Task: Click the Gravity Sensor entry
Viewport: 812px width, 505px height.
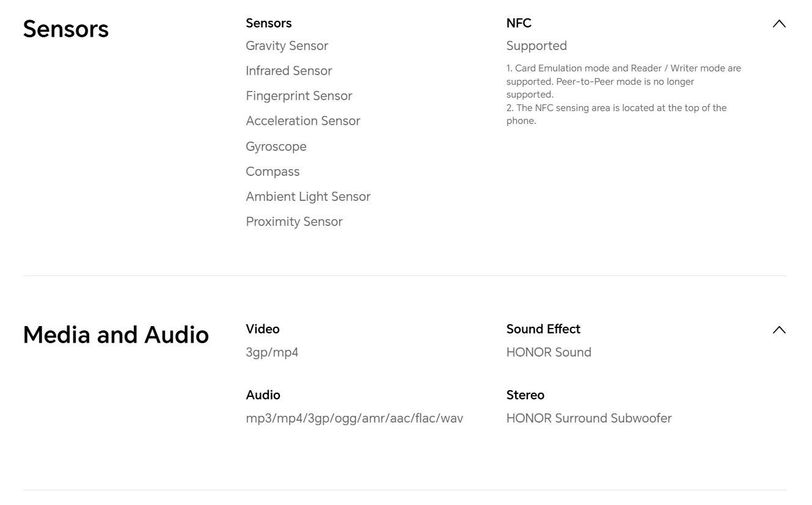Action: click(287, 46)
